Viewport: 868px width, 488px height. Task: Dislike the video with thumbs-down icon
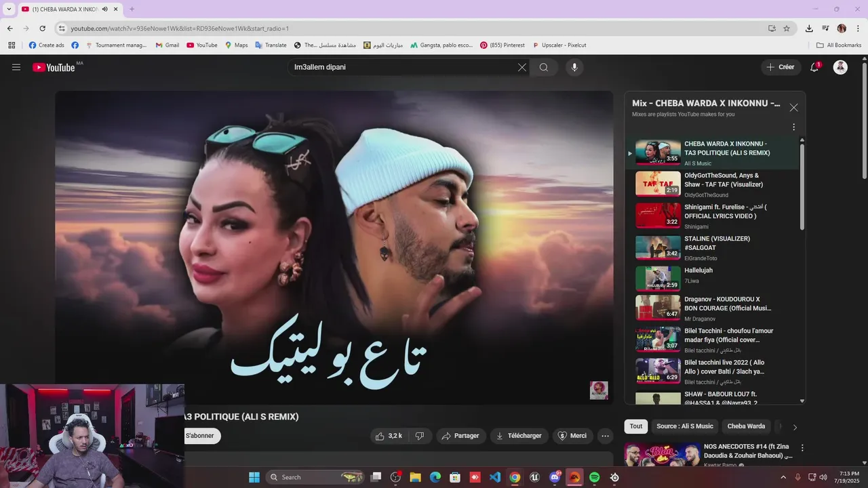tap(420, 436)
